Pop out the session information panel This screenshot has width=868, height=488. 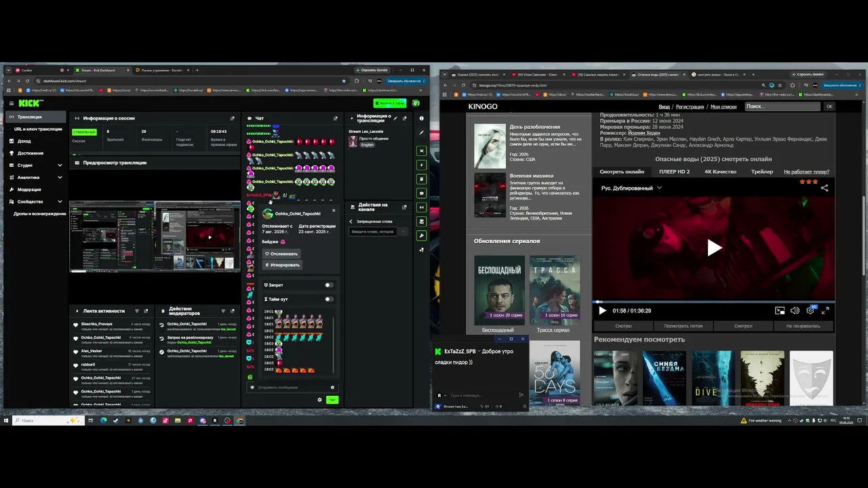(x=232, y=118)
